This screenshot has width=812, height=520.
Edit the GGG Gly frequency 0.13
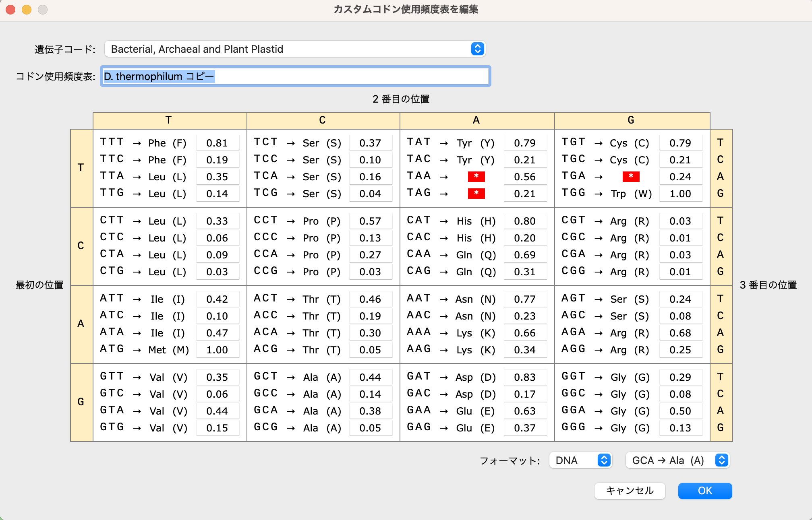681,427
